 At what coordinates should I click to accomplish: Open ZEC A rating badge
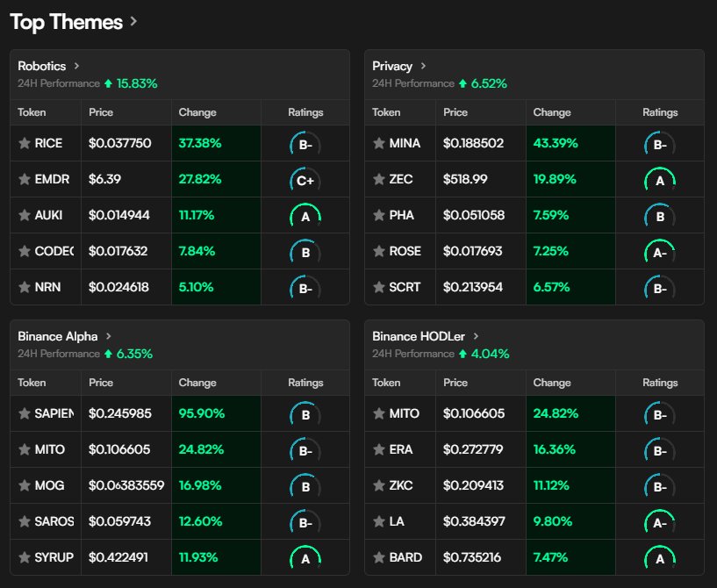pos(660,181)
